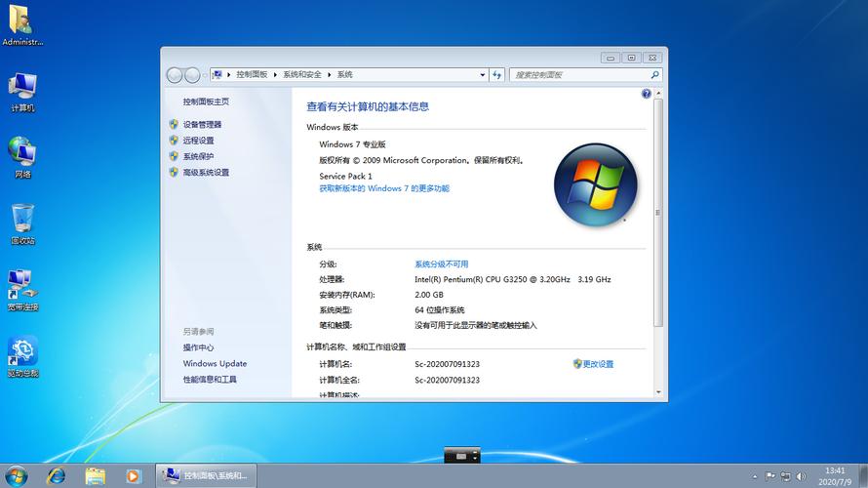Open the 回收站 recycle bin icon
Image resolution: width=868 pixels, height=488 pixels.
point(22,224)
